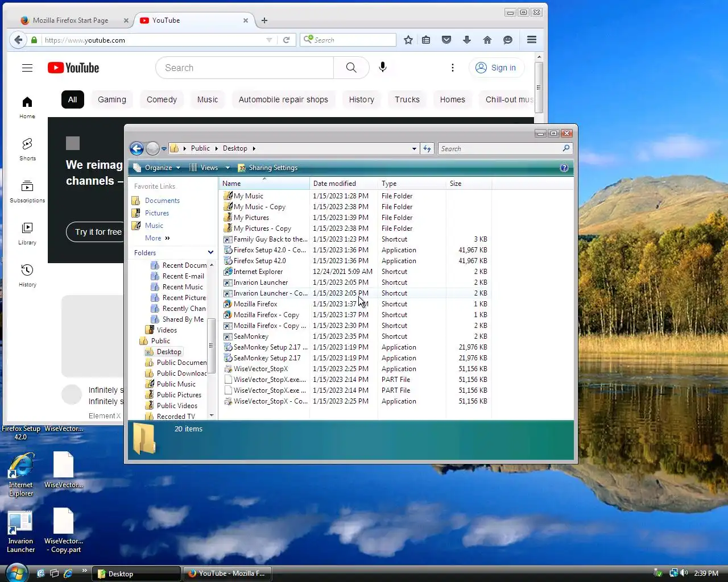The image size is (728, 582).
Task: Open the Views dropdown arrow
Action: [227, 168]
